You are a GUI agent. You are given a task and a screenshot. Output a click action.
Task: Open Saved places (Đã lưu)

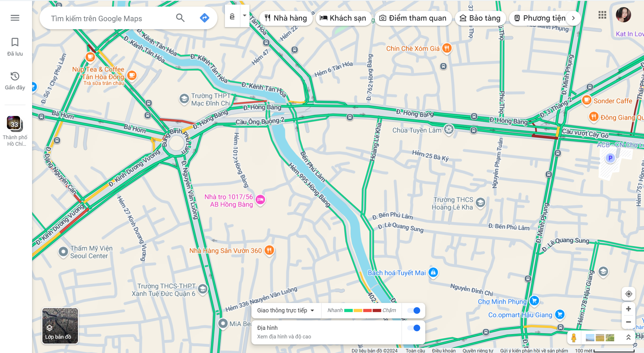pos(15,47)
